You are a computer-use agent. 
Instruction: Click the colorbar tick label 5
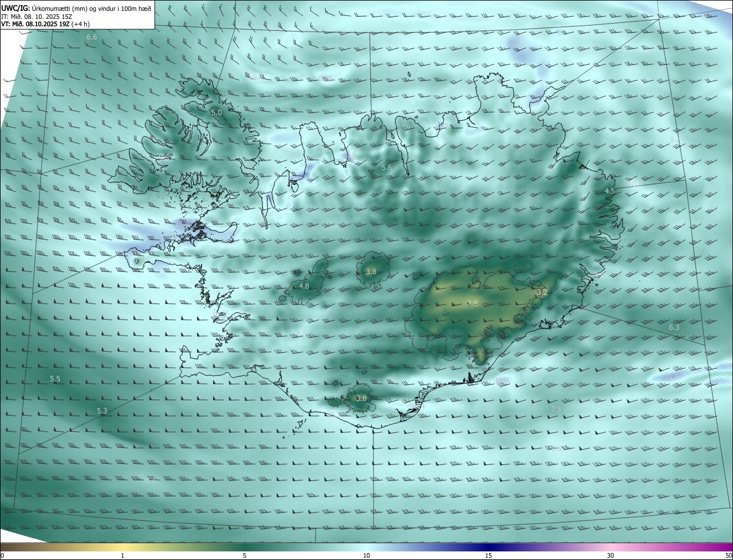point(245,555)
